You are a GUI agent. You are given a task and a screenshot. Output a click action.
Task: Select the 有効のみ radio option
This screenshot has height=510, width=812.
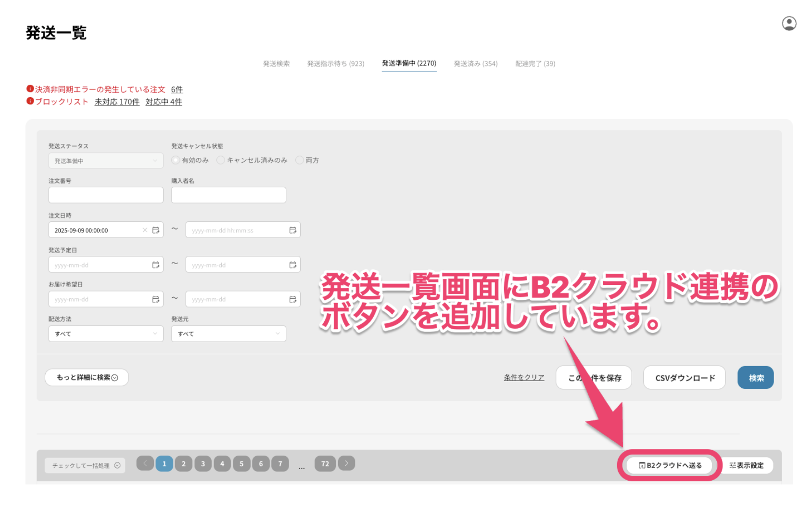click(176, 160)
